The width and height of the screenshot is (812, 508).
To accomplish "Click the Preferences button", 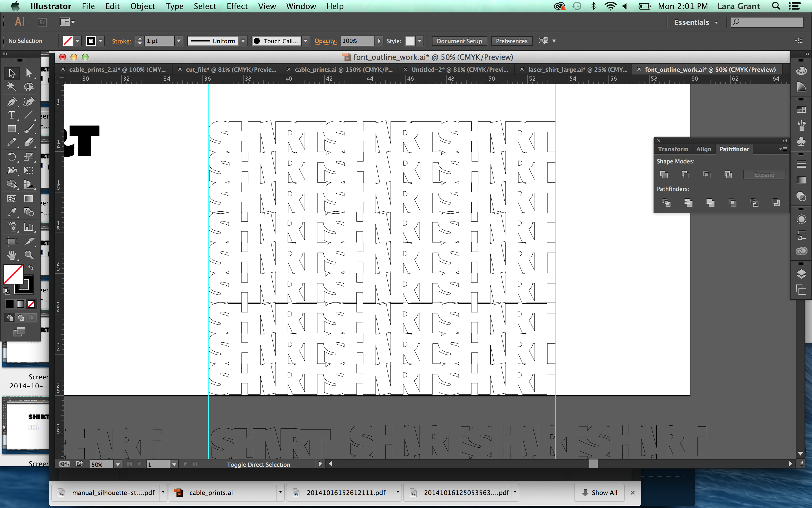I will [x=511, y=41].
